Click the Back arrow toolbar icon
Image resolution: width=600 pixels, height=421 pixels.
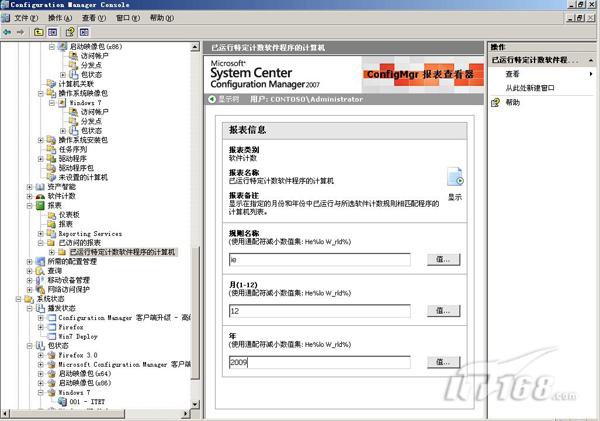(7, 32)
